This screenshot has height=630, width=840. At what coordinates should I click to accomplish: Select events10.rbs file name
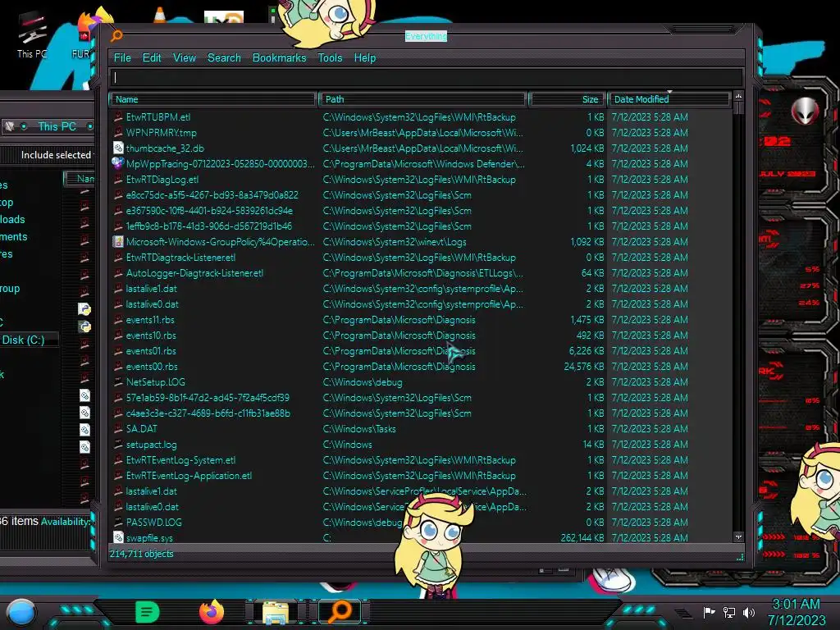point(151,336)
